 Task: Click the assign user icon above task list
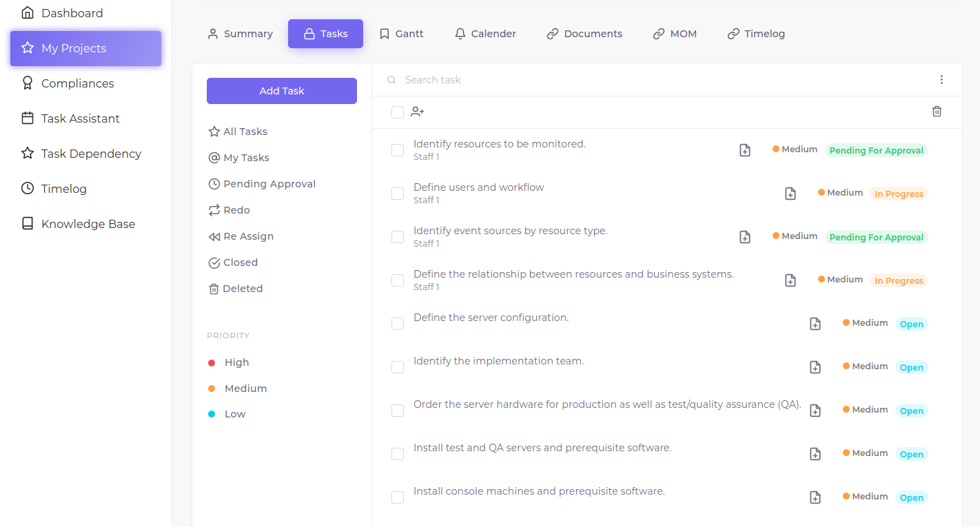tap(417, 112)
